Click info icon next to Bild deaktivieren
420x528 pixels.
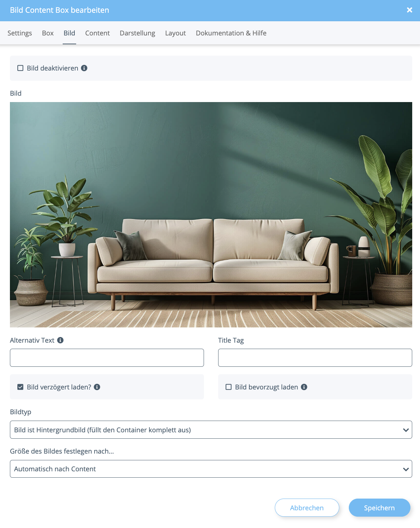[x=84, y=68]
